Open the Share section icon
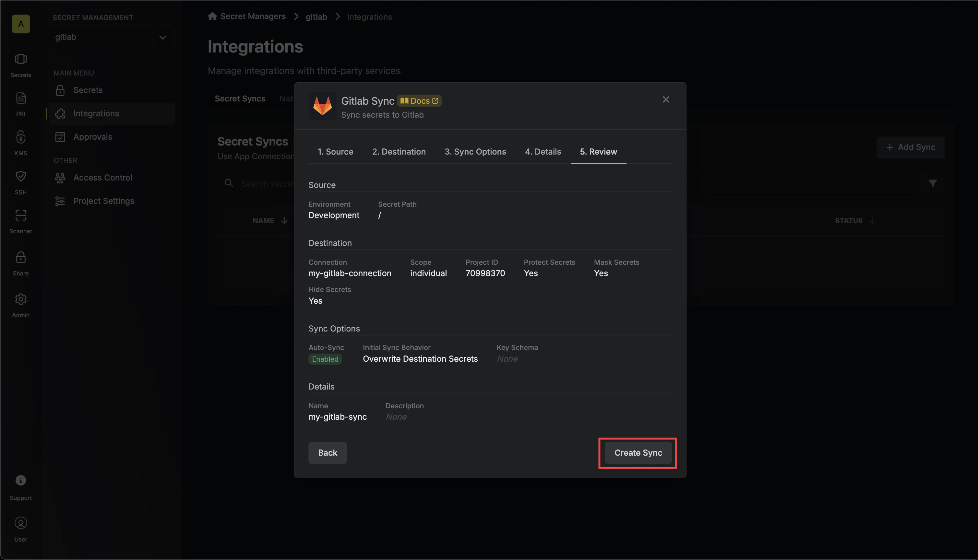Image resolution: width=978 pixels, height=560 pixels. tap(21, 257)
